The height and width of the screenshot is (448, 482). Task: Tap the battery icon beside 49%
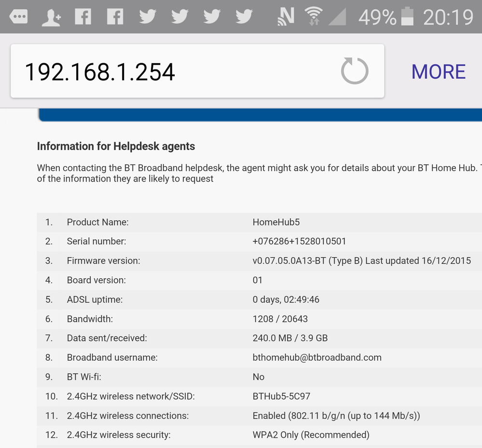(407, 16)
